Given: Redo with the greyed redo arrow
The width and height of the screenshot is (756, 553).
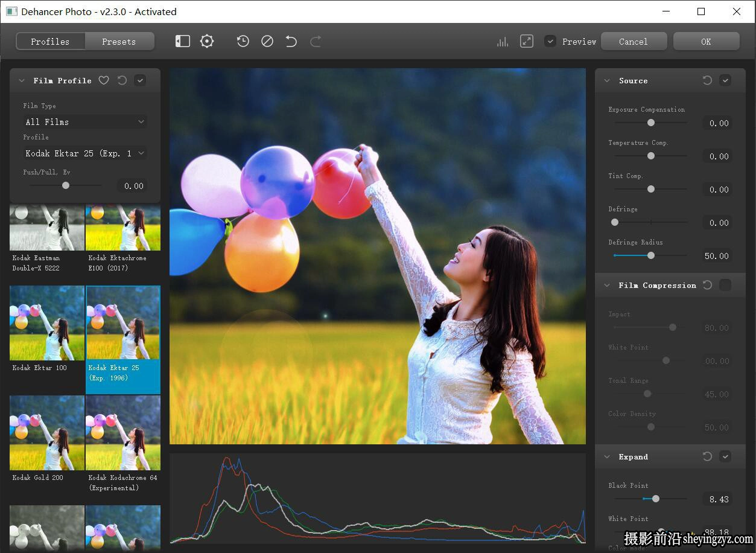Looking at the screenshot, I should [x=316, y=41].
